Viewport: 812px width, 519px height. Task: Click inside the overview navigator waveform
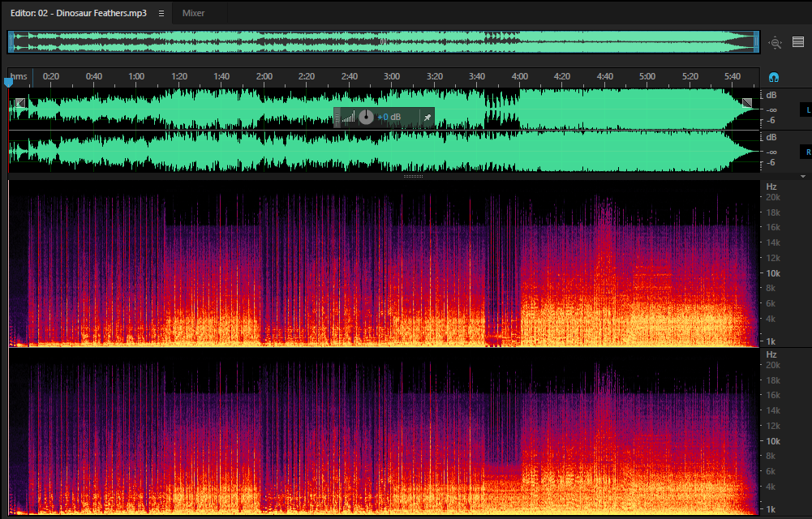[x=383, y=42]
